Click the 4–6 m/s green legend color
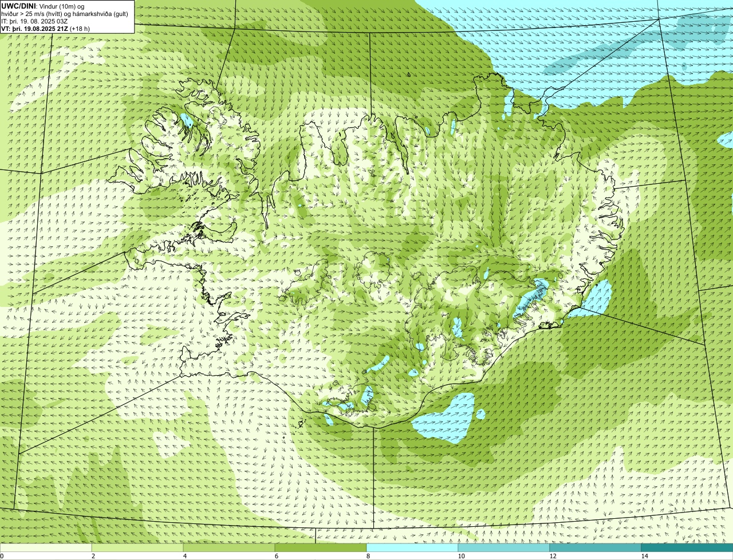 pyautogui.click(x=230, y=547)
